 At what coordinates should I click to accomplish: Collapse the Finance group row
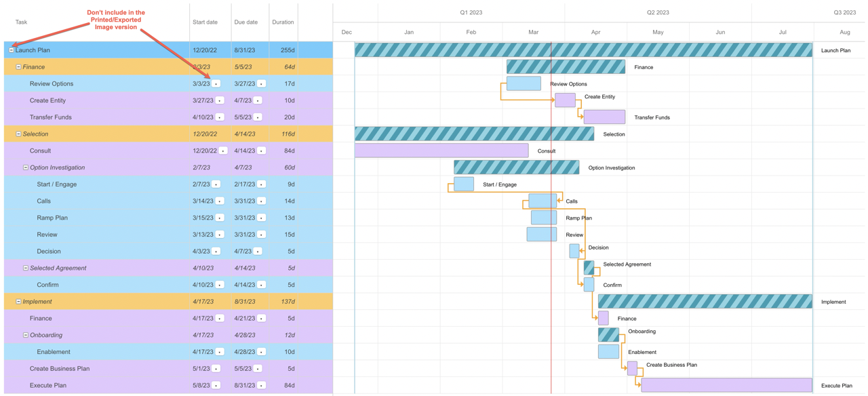(x=18, y=67)
